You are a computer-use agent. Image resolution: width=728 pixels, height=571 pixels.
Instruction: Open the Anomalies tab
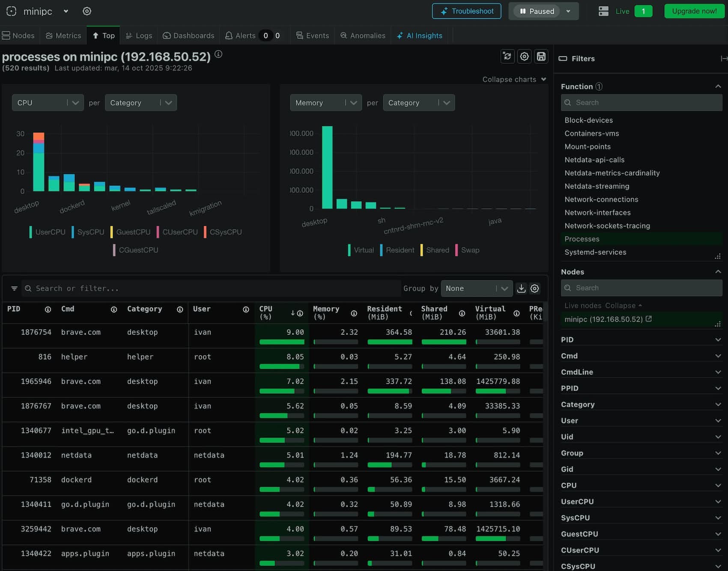(363, 36)
